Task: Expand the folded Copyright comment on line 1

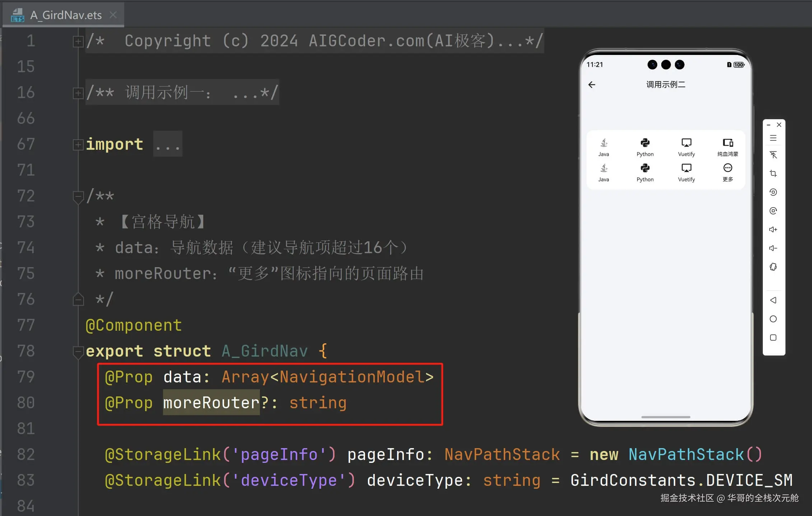Action: pyautogui.click(x=78, y=41)
